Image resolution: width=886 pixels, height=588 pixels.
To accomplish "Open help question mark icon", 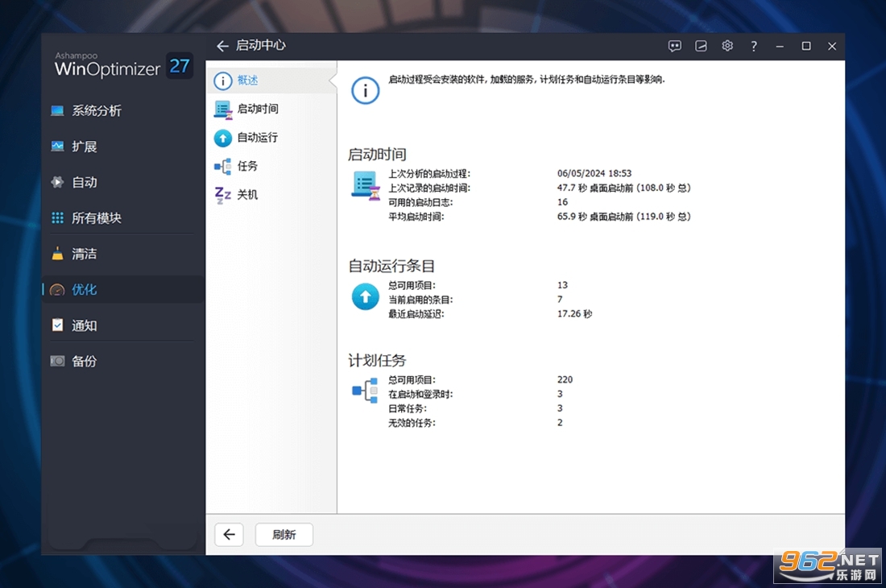I will click(754, 47).
